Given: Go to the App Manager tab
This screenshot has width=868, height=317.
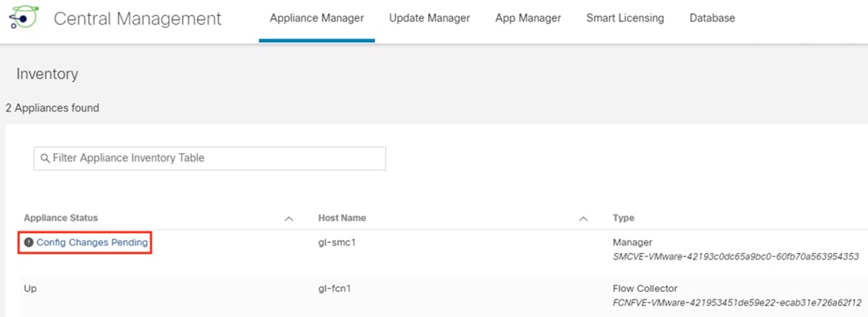Looking at the screenshot, I should coord(528,18).
